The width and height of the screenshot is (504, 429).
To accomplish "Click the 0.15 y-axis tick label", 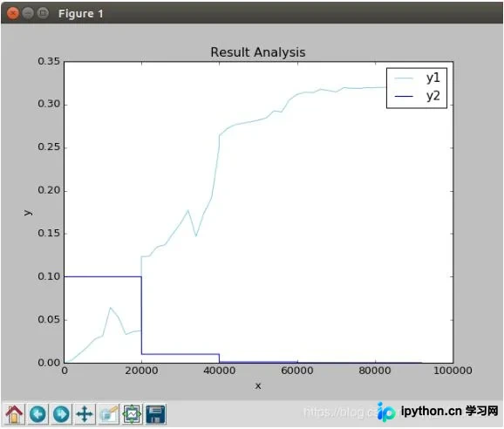I will point(49,234).
